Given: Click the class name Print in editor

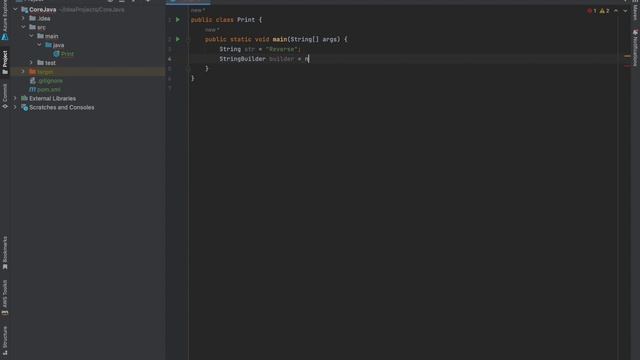Looking at the screenshot, I should click(246, 20).
